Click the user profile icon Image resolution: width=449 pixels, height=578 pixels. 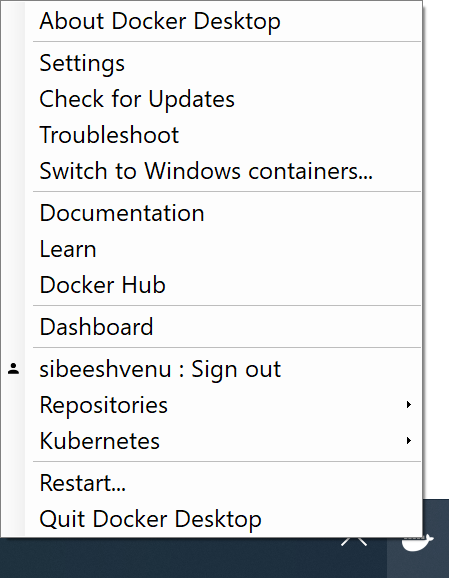coord(14,369)
